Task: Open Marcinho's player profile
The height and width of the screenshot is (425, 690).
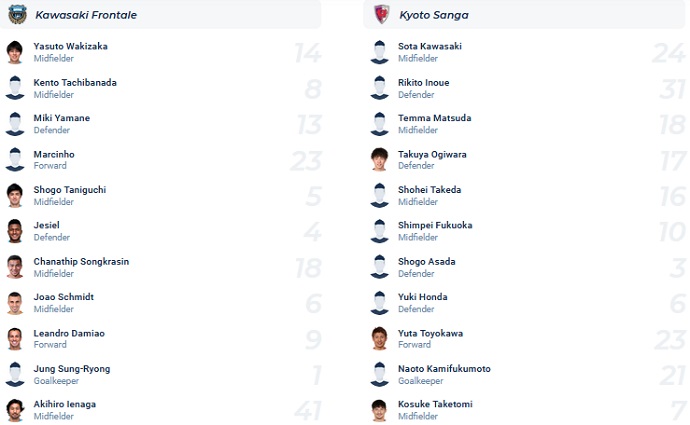Action: 54,154
